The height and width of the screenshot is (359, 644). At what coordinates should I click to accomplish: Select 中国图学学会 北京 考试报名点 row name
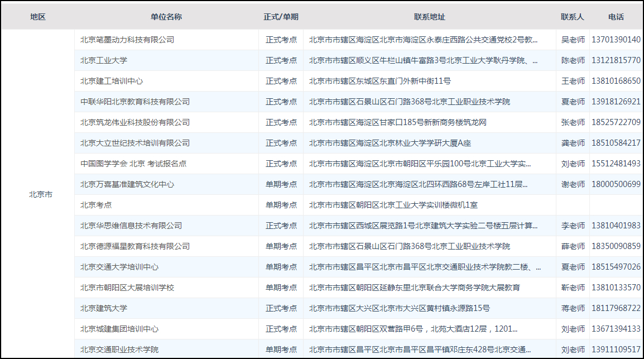tap(133, 164)
